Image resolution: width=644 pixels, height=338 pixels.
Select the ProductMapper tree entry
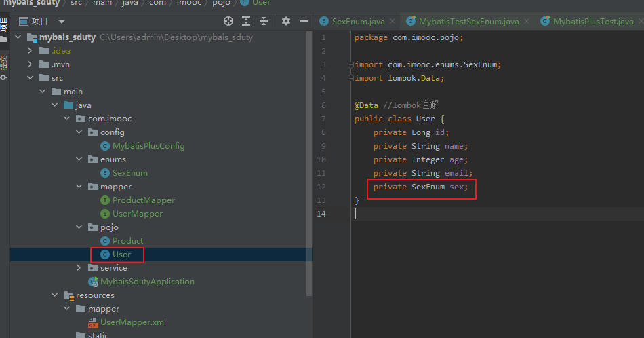tap(144, 200)
